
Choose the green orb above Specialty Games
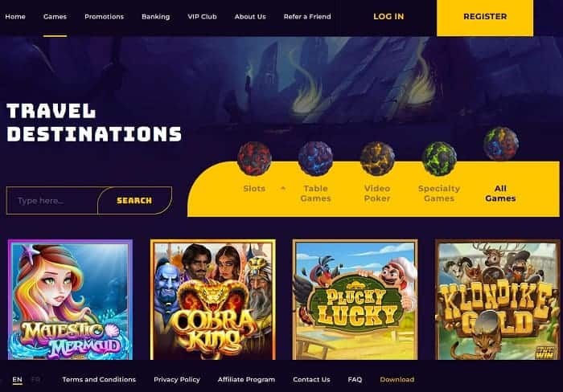pos(439,158)
